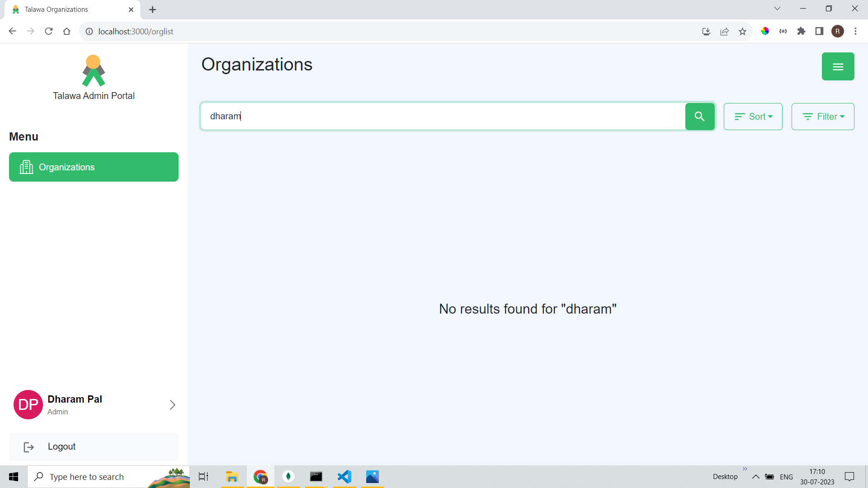Image resolution: width=868 pixels, height=488 pixels.
Task: Open terminal window from taskbar
Action: 316,477
